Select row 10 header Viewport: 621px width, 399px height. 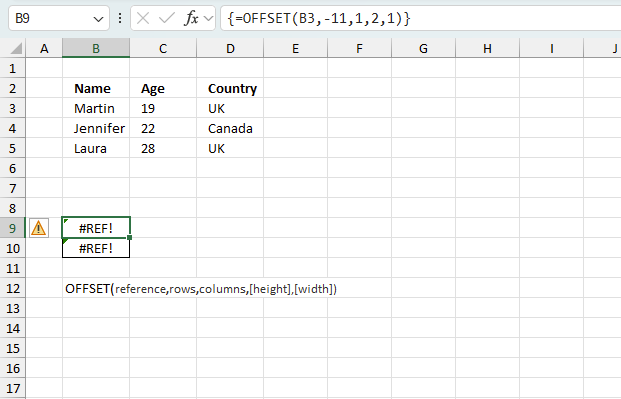(x=13, y=248)
